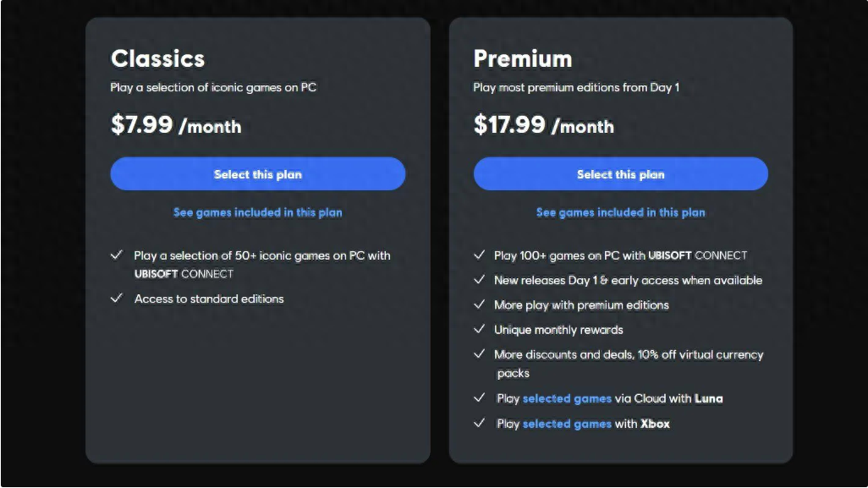Screen dimensions: 868x488
Task: Click 'selected games' link for Xbox
Action: click(567, 424)
